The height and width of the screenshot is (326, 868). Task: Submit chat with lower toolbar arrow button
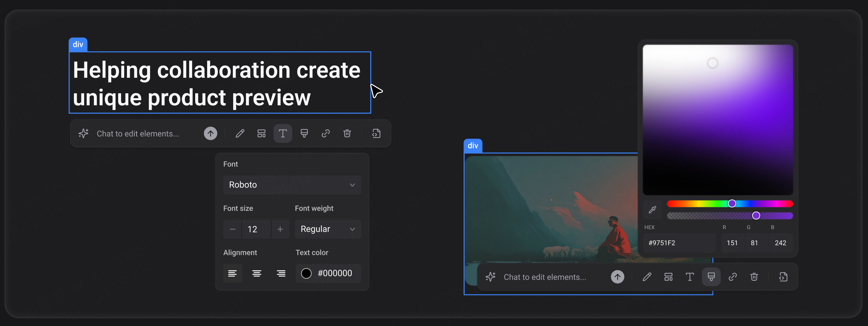(618, 277)
